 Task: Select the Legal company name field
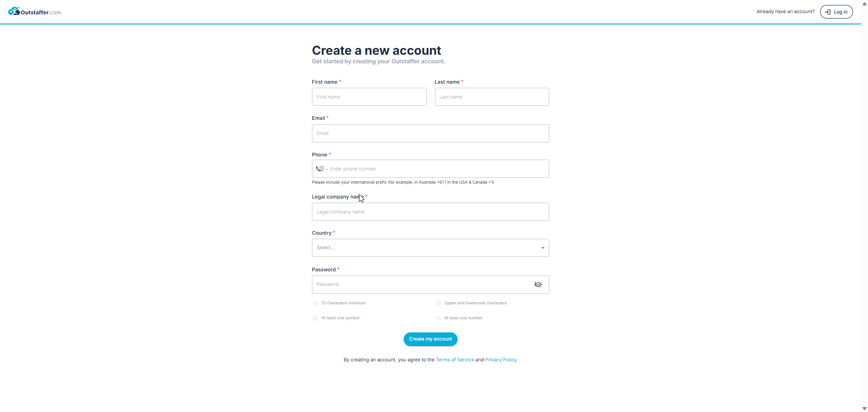click(430, 212)
